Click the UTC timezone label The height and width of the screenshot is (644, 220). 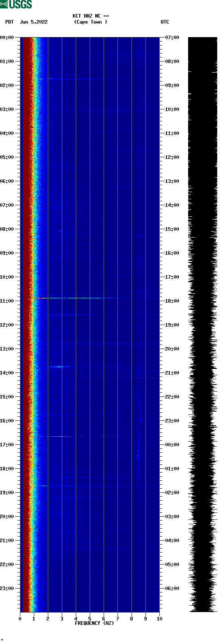165,22
